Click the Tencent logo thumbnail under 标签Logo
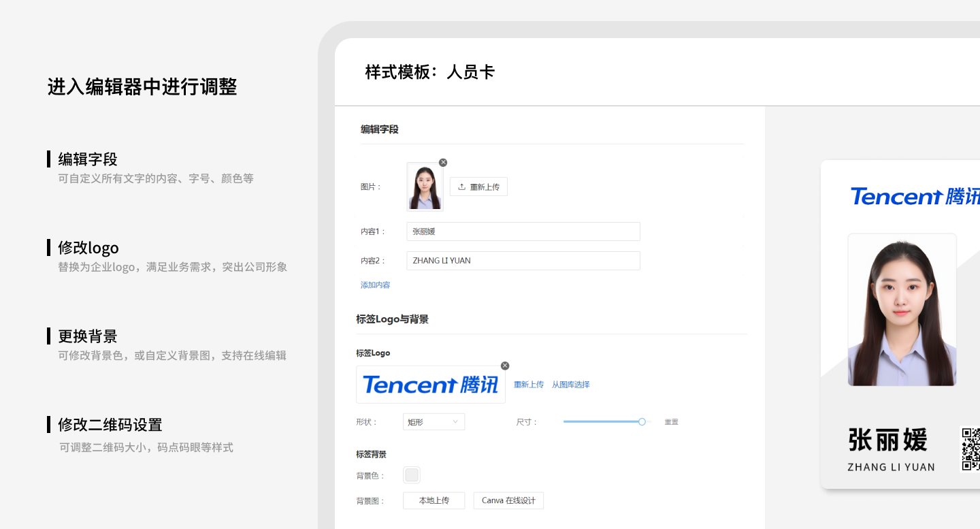Viewport: 980px width, 529px height. [431, 385]
